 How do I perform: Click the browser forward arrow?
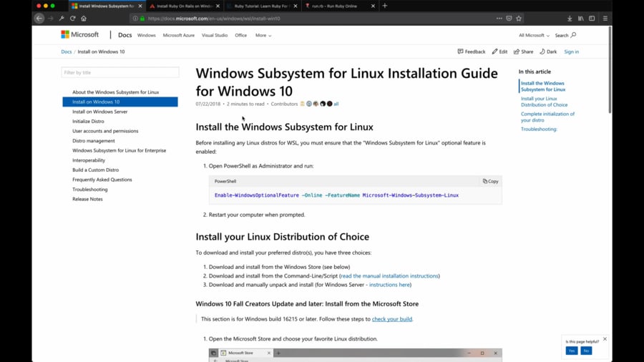51,19
